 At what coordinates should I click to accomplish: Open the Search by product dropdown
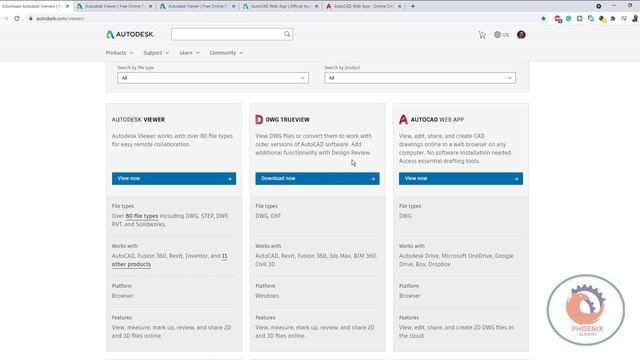pos(420,78)
